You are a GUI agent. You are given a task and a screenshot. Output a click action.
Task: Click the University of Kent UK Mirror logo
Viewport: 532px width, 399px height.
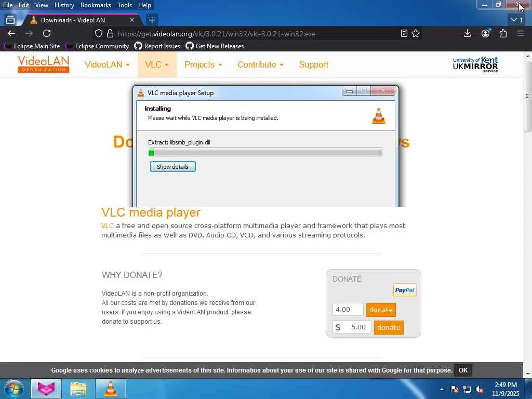(x=475, y=64)
